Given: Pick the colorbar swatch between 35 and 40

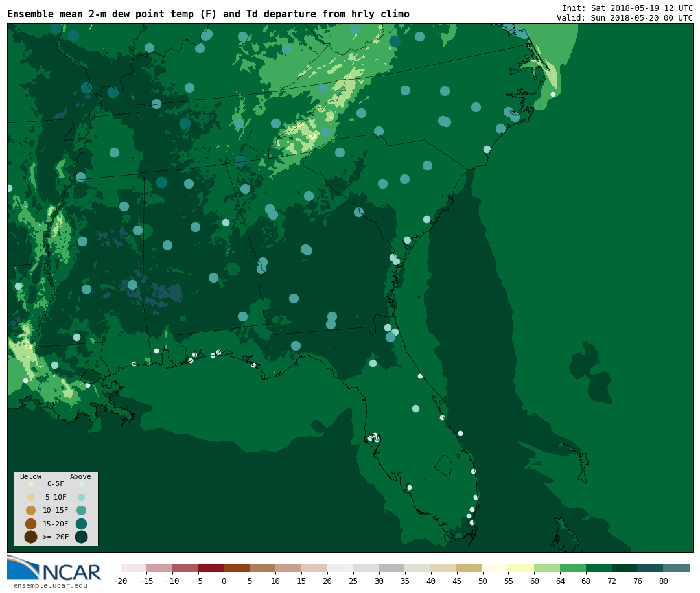Looking at the screenshot, I should click(418, 568).
